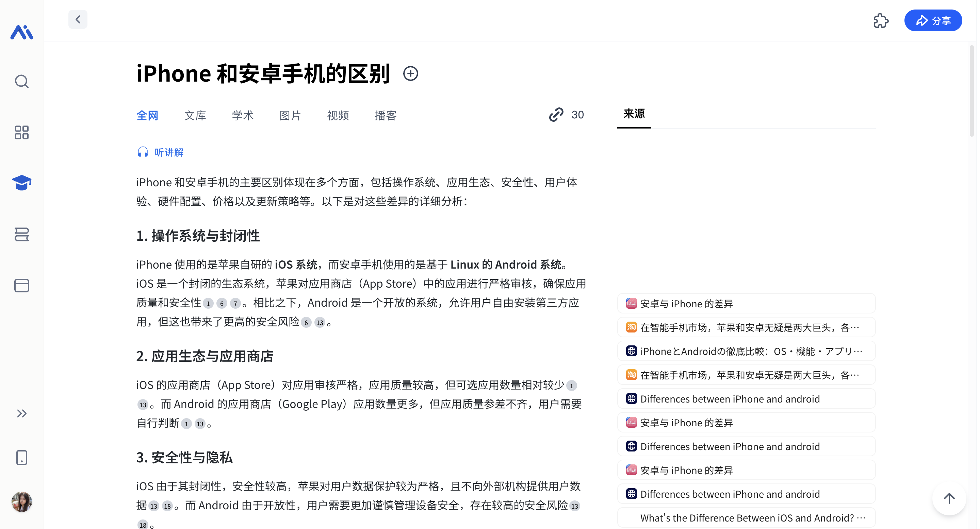The image size is (980, 529).
Task: Open the mobile phone icon in the sidebar
Action: point(22,458)
